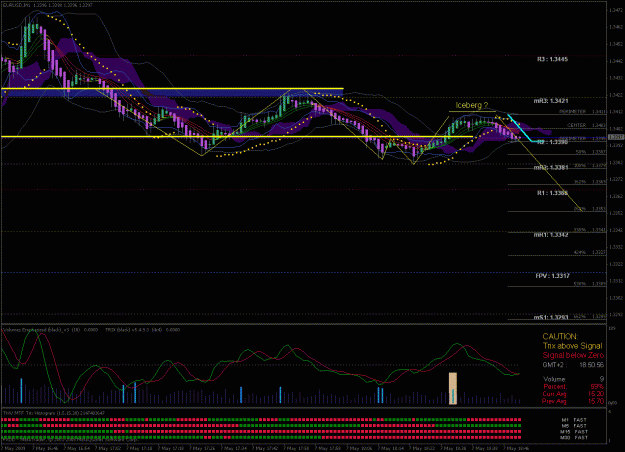Viewport: 625px width, 452px height.
Task: Select the blue shaded rectangle zone
Action: click(x=172, y=93)
